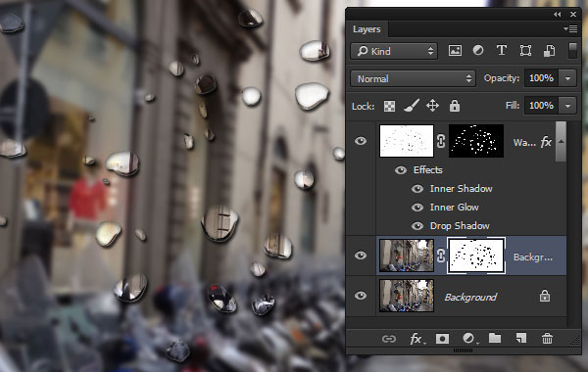Create a new layer

click(x=521, y=339)
